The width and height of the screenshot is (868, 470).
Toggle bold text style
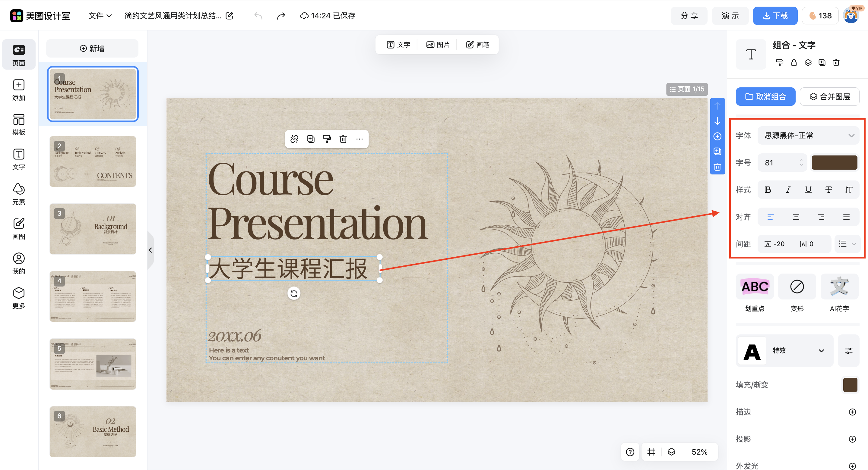click(768, 190)
